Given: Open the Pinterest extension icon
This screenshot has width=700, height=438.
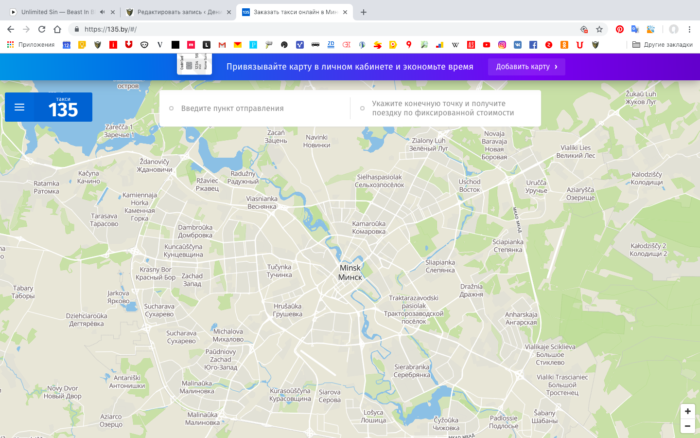Looking at the screenshot, I should pos(620,29).
